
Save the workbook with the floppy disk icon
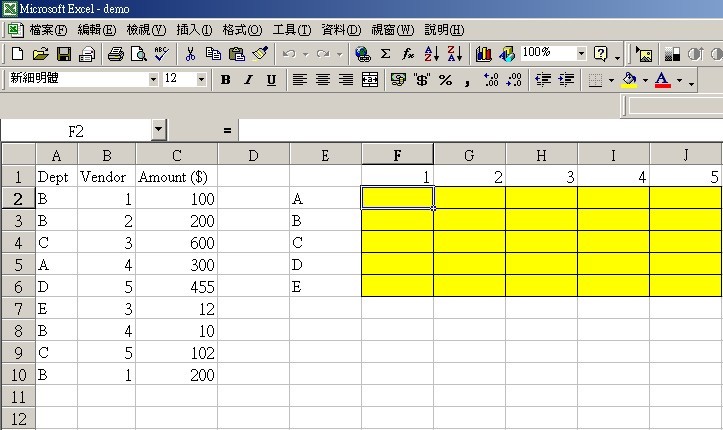tap(64, 54)
